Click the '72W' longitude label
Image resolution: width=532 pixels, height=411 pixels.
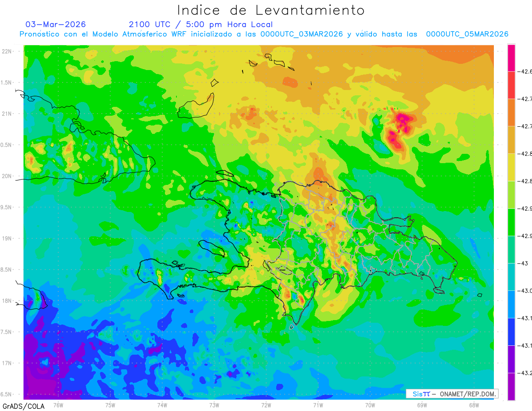pos(266,404)
